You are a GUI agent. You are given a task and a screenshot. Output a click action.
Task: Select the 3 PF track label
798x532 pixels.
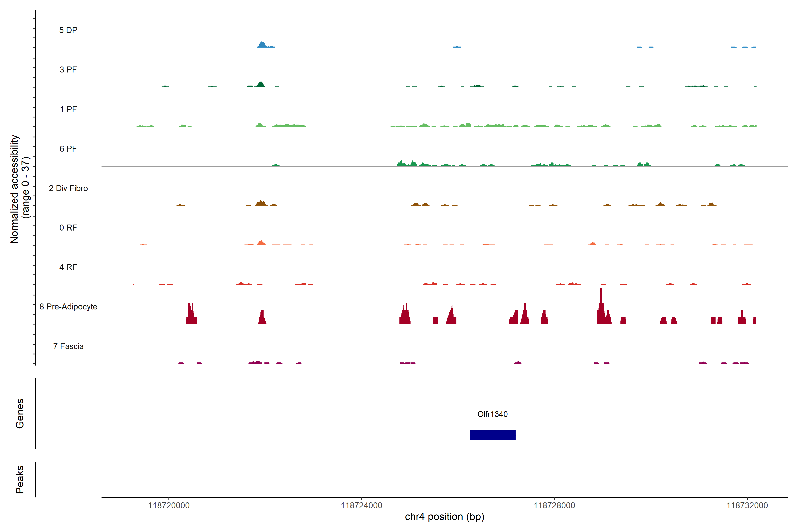click(68, 70)
